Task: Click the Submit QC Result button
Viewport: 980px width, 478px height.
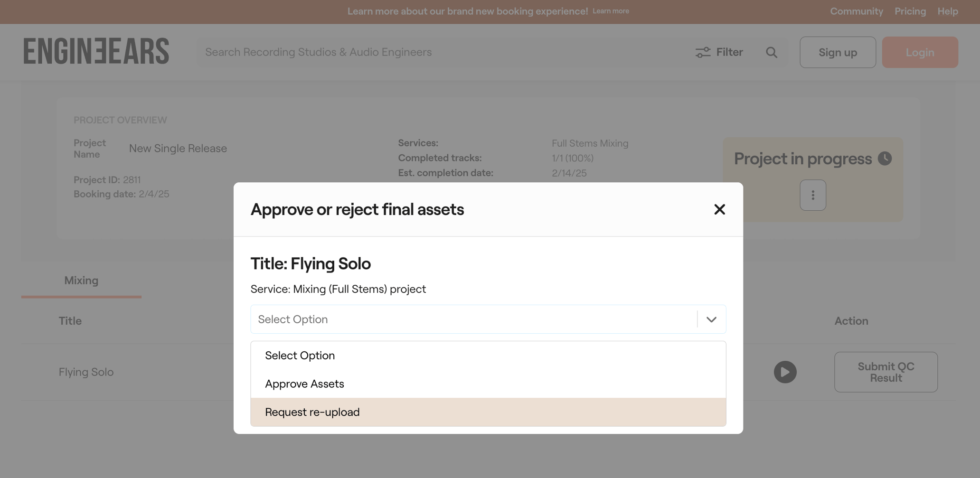Action: point(885,372)
